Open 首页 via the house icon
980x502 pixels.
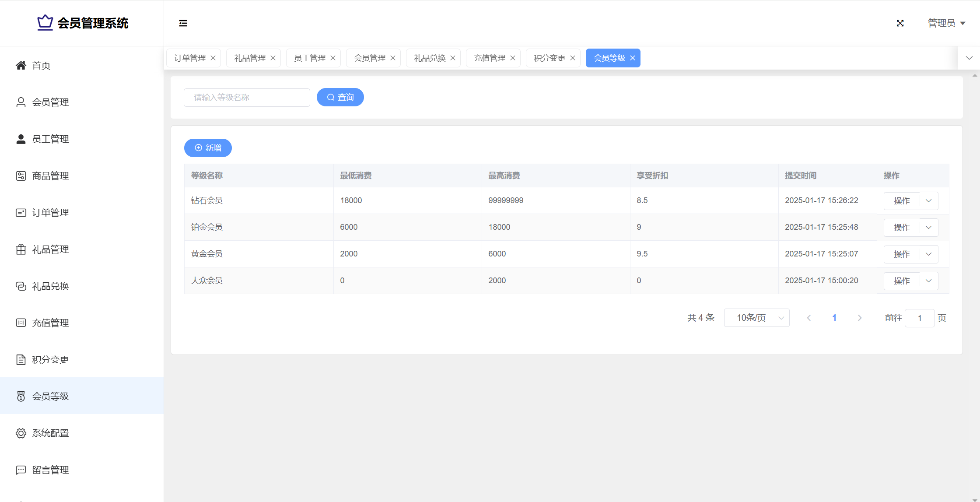tap(21, 66)
